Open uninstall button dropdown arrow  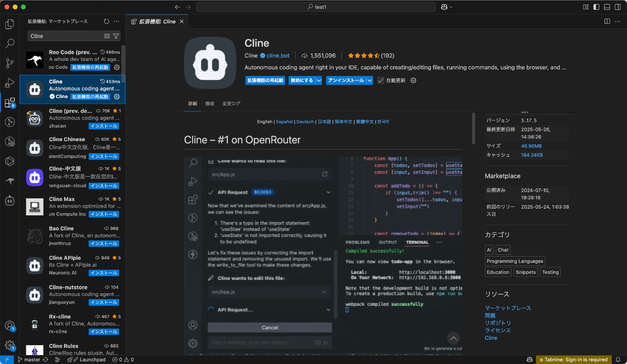369,81
